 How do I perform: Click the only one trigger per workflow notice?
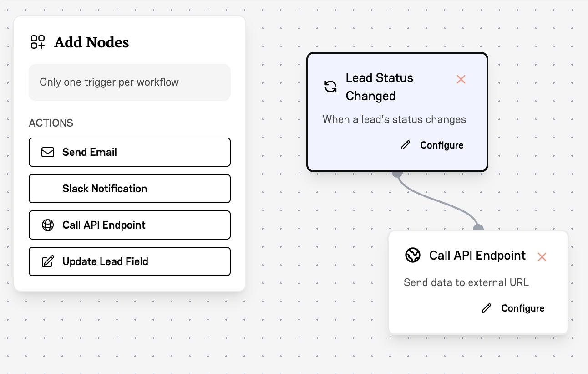[130, 82]
